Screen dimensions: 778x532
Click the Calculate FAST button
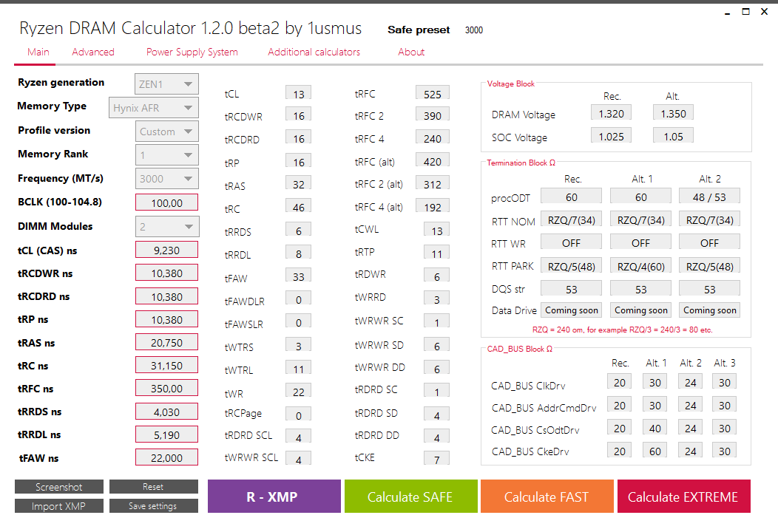(x=547, y=497)
